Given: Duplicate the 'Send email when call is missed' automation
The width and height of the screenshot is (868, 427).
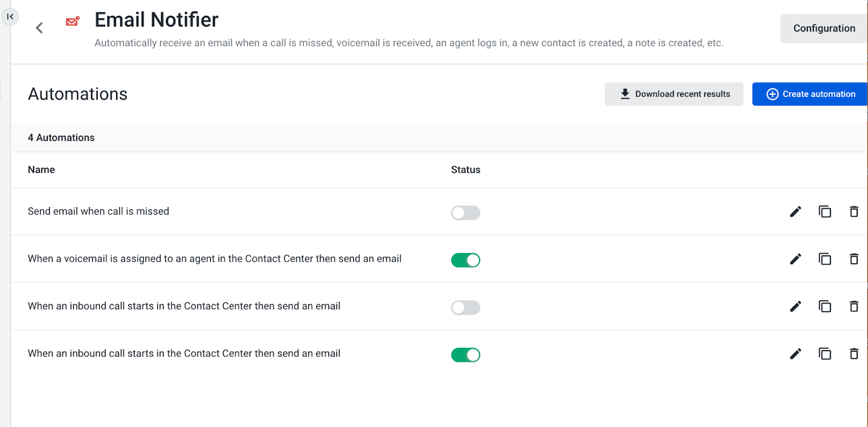Looking at the screenshot, I should tap(825, 212).
